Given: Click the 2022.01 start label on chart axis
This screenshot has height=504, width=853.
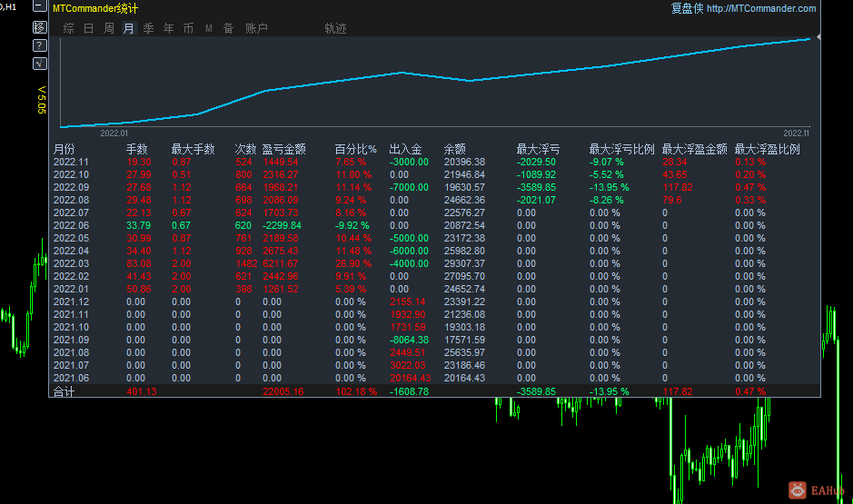Looking at the screenshot, I should 114,133.
